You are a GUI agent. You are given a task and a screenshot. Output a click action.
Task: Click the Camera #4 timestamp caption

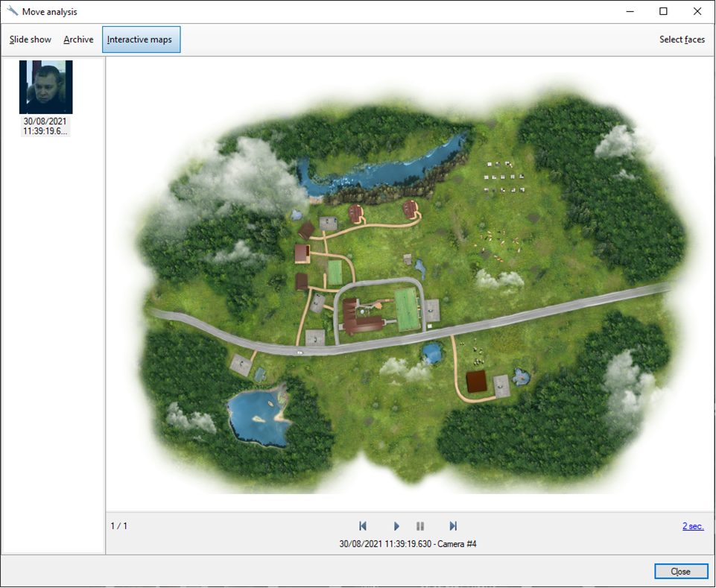click(x=408, y=544)
